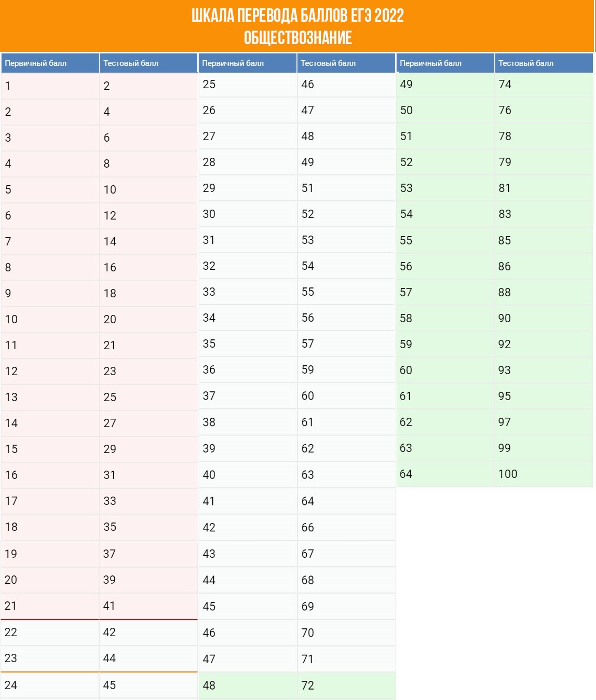Select the last Тестовый балл column header
This screenshot has width=596, height=700.
pos(544,63)
